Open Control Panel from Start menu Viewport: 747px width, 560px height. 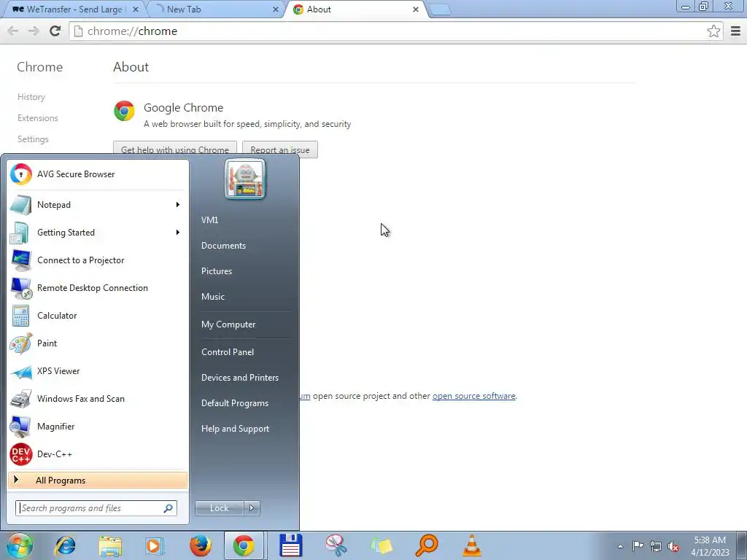point(228,352)
